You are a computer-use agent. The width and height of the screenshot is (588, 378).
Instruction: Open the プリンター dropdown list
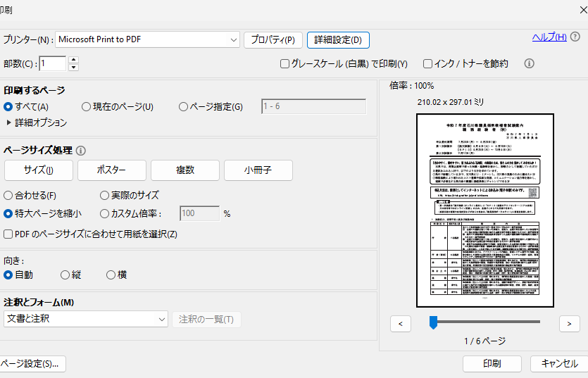[234, 40]
